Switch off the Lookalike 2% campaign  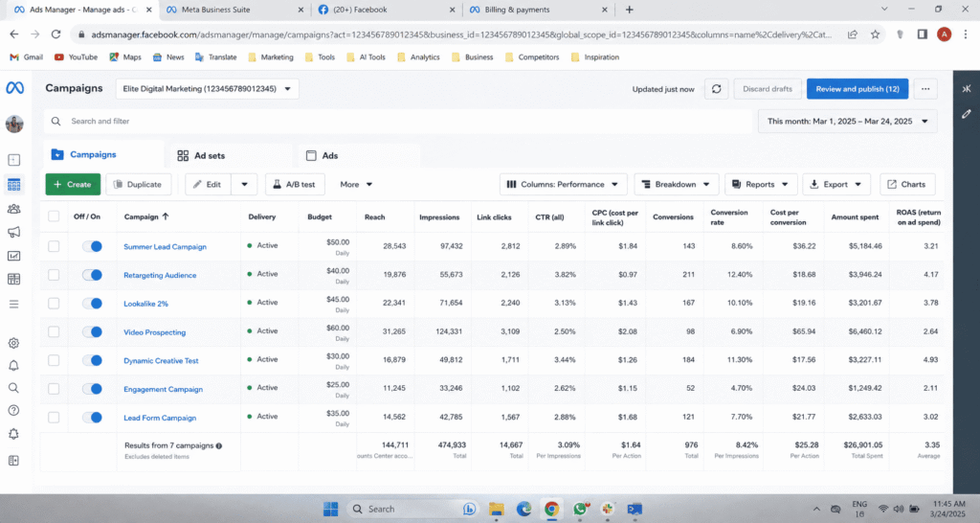pyautogui.click(x=93, y=304)
